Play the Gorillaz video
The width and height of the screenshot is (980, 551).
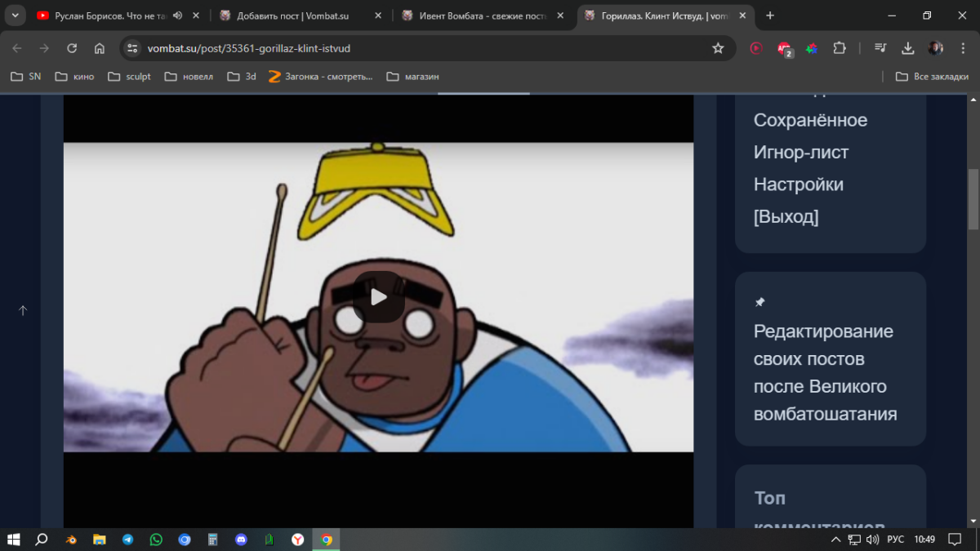(x=379, y=297)
